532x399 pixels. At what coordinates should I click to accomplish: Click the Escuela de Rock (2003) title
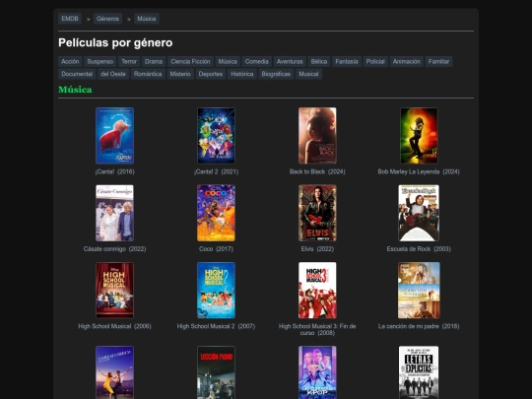pos(419,249)
